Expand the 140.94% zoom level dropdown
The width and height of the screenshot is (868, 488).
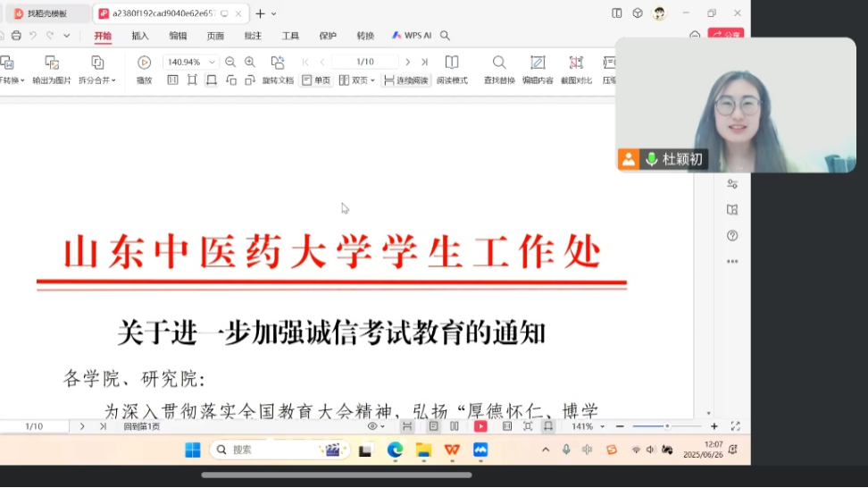point(212,63)
